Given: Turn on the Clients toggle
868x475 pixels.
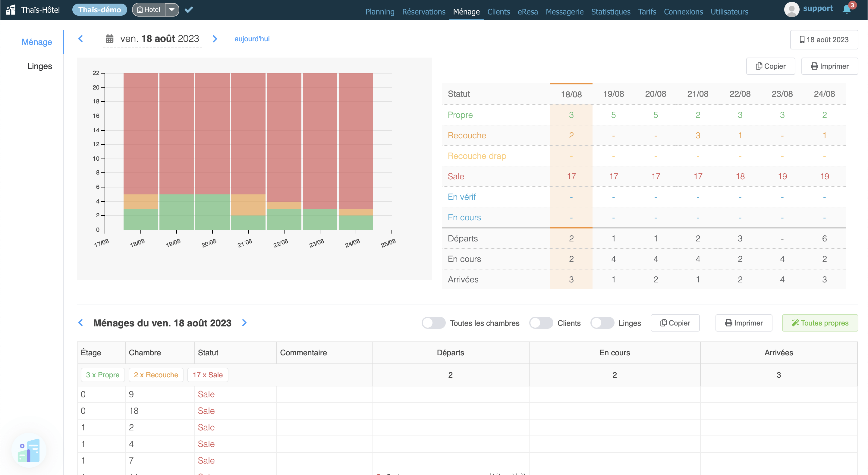Looking at the screenshot, I should (x=541, y=323).
